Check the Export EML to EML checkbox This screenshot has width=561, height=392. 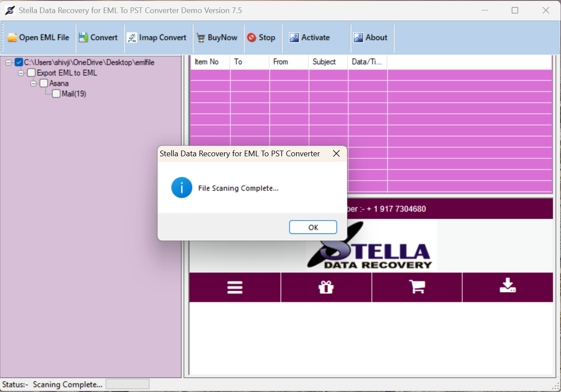[x=31, y=73]
